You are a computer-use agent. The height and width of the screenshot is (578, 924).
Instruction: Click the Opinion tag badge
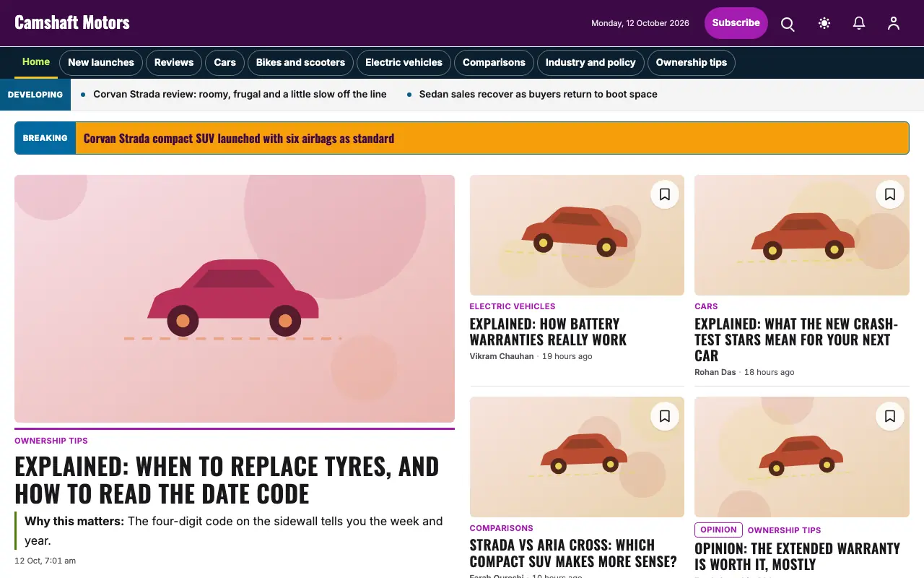(x=718, y=530)
